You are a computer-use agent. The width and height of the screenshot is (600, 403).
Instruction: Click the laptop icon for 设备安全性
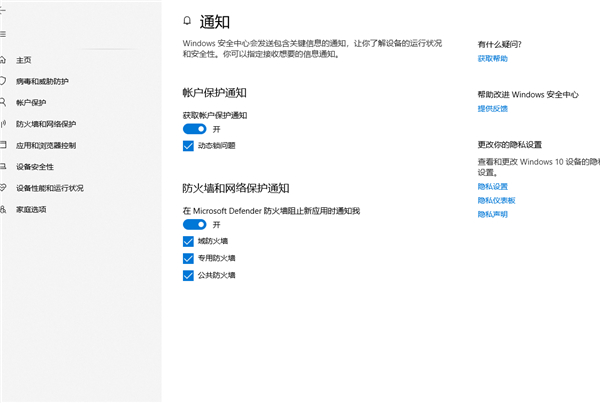(x=3, y=167)
